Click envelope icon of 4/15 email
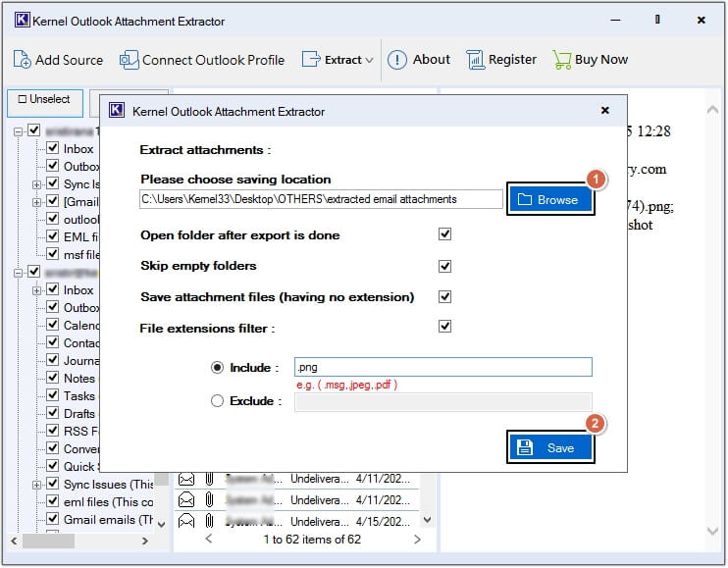The image size is (728, 568). click(x=186, y=521)
